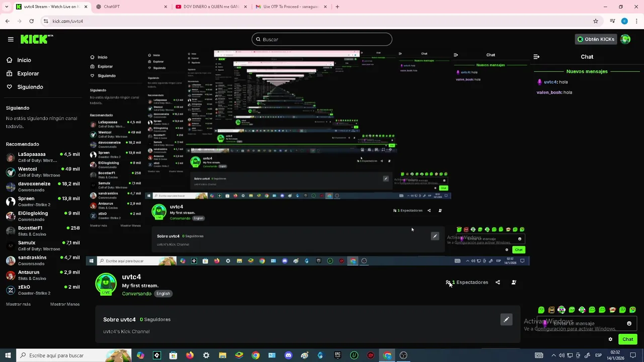Switch to DOY DINERO YouTube tab
The width and height of the screenshot is (644, 362).
coord(211,7)
